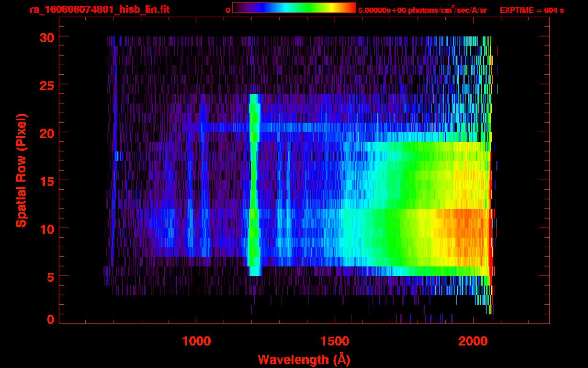Click the spatial row 30 tick label

46,37
